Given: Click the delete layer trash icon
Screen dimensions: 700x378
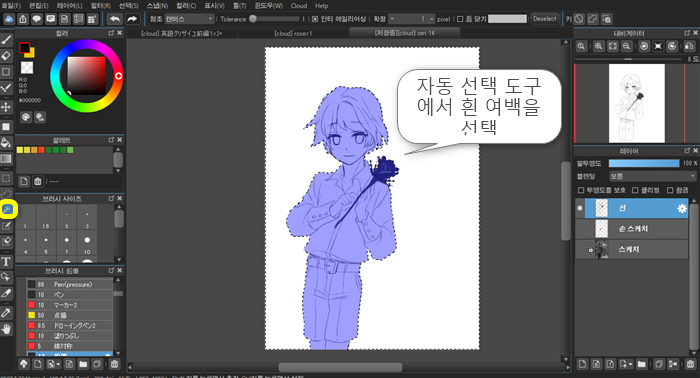Looking at the screenshot, I should 690,364.
